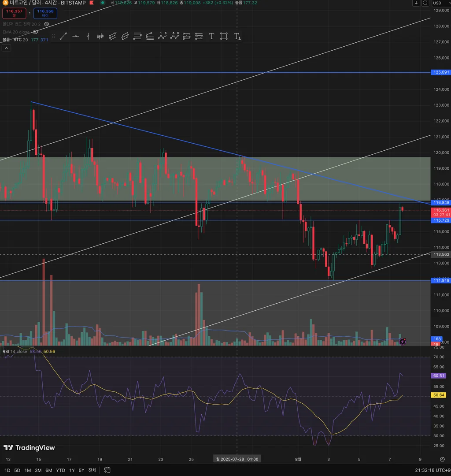Toggle Bollinger Band strategy visibility eye
This screenshot has width=451, height=476.
point(46,24)
